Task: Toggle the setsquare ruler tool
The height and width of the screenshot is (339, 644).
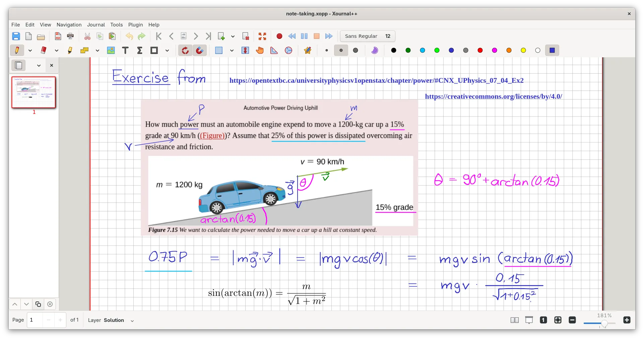Action: tap(274, 50)
